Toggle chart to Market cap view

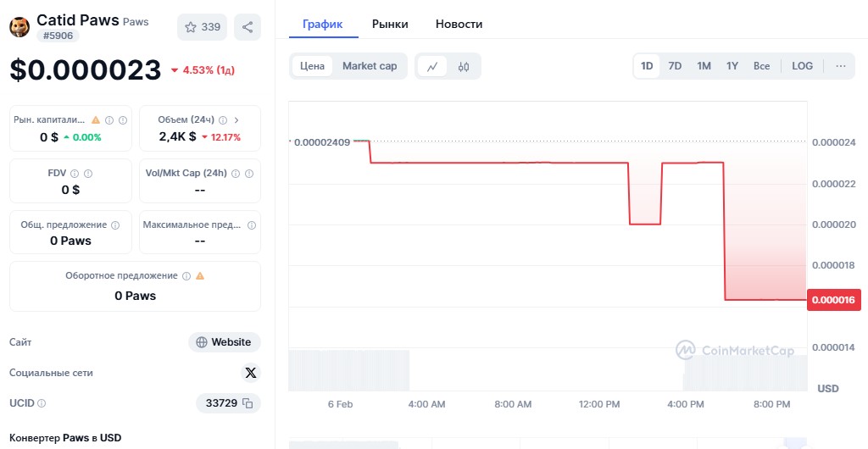(370, 66)
